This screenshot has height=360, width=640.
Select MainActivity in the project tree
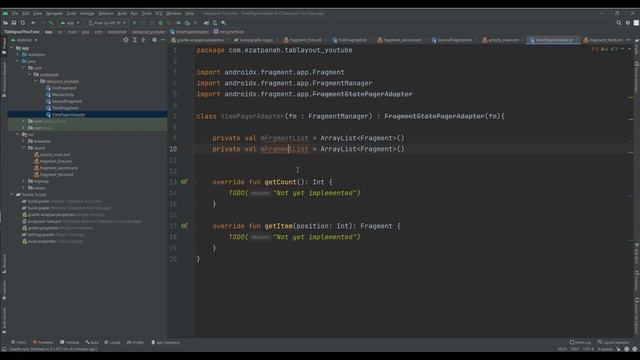point(63,95)
